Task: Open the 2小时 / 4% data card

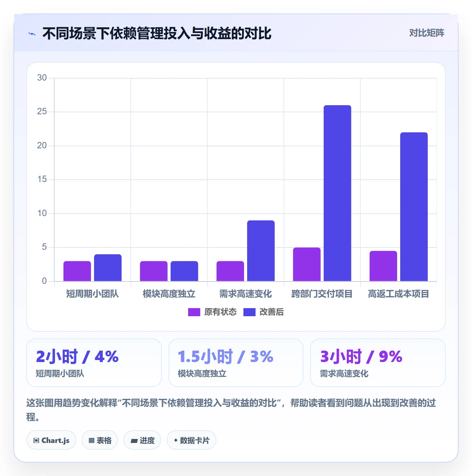Action: 94,363
